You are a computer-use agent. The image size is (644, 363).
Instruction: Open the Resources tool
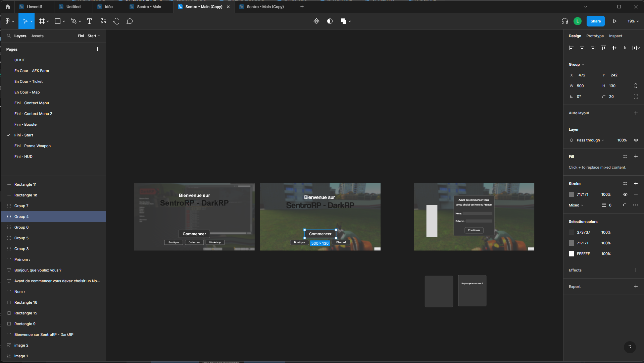tap(103, 21)
